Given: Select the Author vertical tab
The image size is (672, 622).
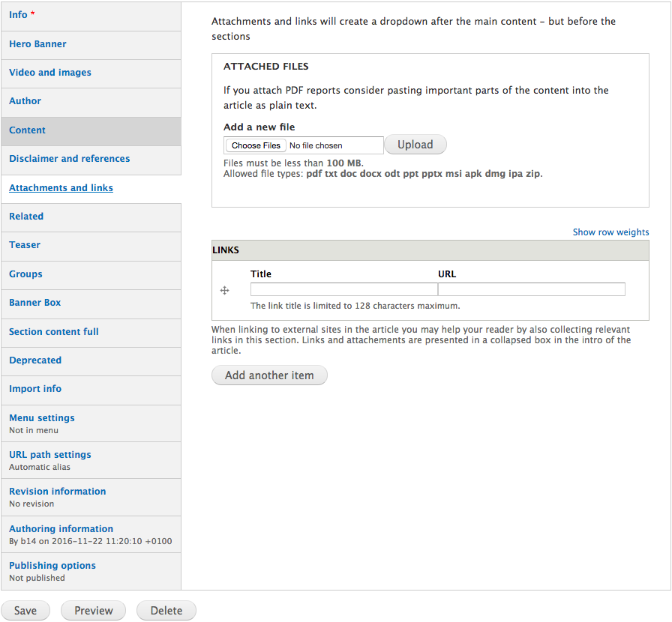Looking at the screenshot, I should point(25,101).
